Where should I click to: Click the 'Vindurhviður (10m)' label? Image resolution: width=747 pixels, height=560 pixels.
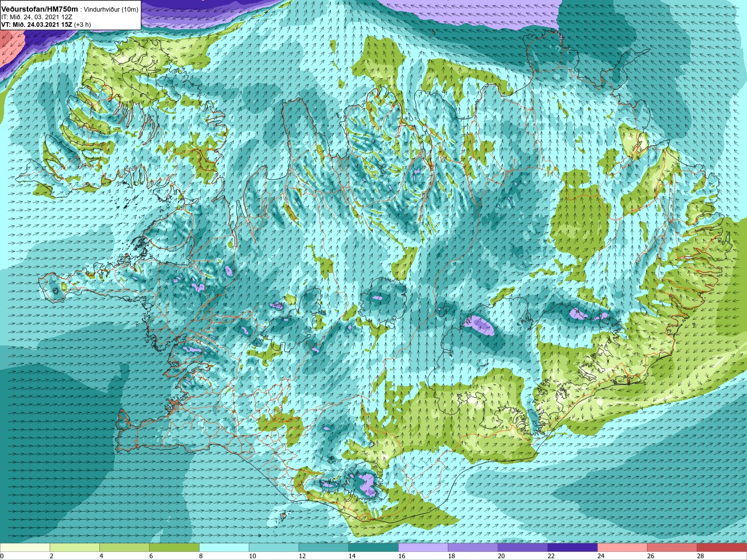click(111, 9)
